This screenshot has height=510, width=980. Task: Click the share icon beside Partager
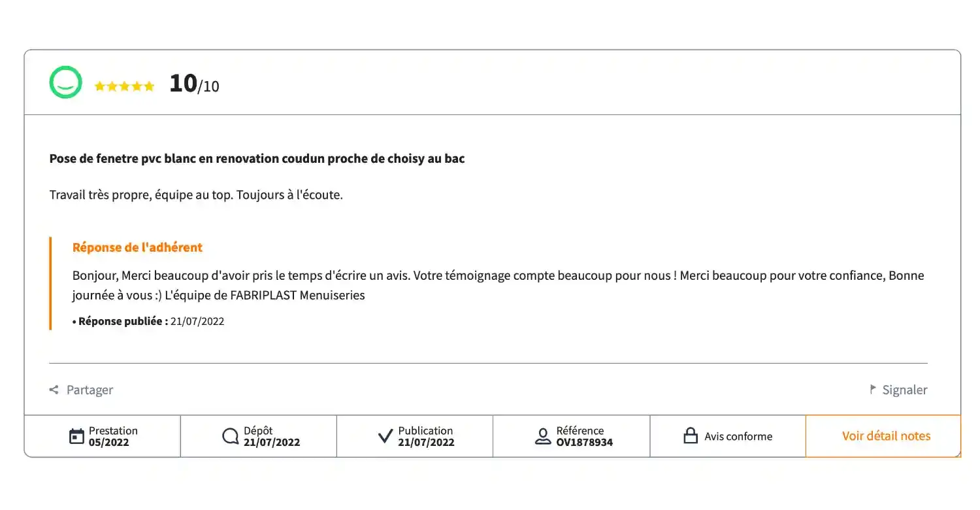[x=54, y=390]
